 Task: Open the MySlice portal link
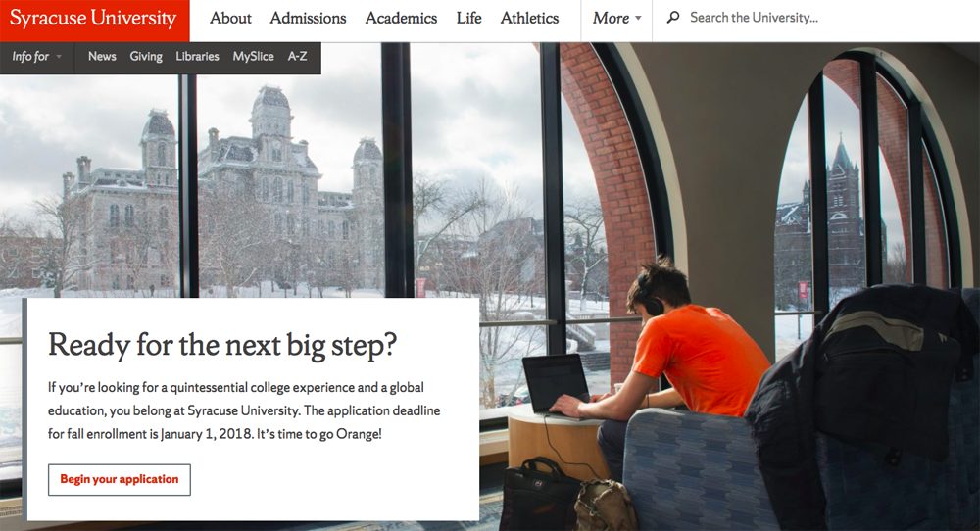coord(253,56)
